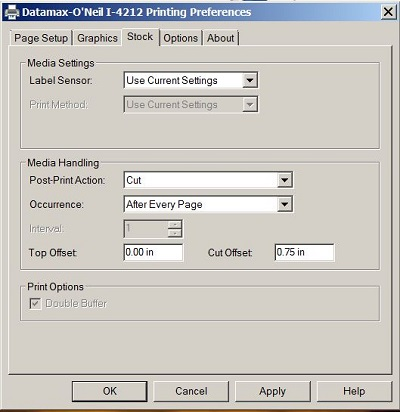Screen dimensions: 400x412
Task: Select the Stock tab
Action: tap(140, 37)
